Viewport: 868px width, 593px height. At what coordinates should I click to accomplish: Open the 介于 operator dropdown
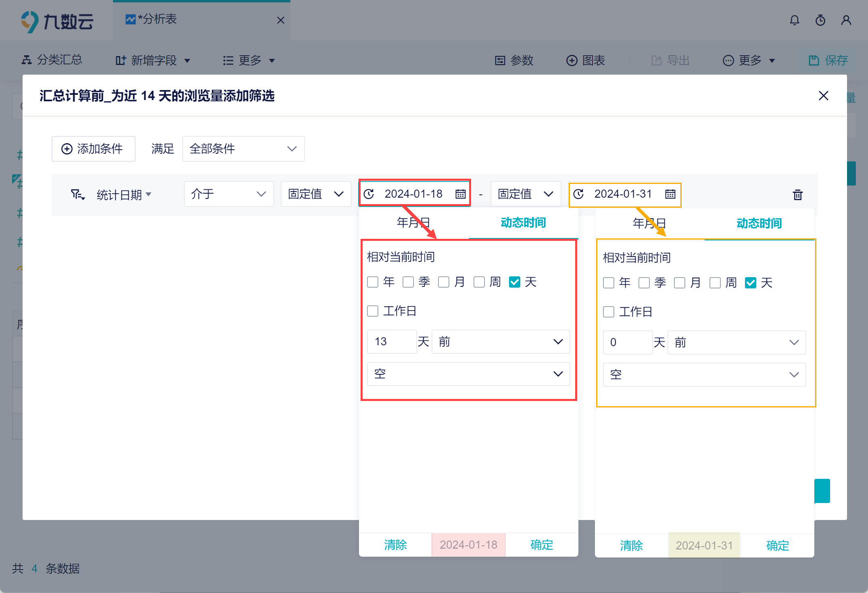pyautogui.click(x=229, y=194)
